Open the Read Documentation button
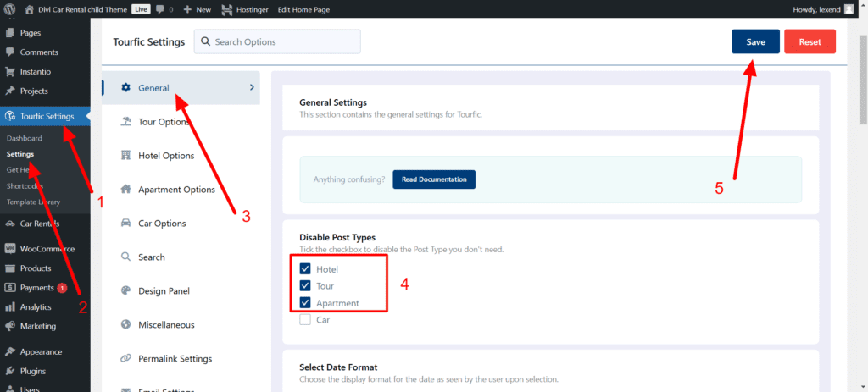The width and height of the screenshot is (868, 392). [434, 179]
